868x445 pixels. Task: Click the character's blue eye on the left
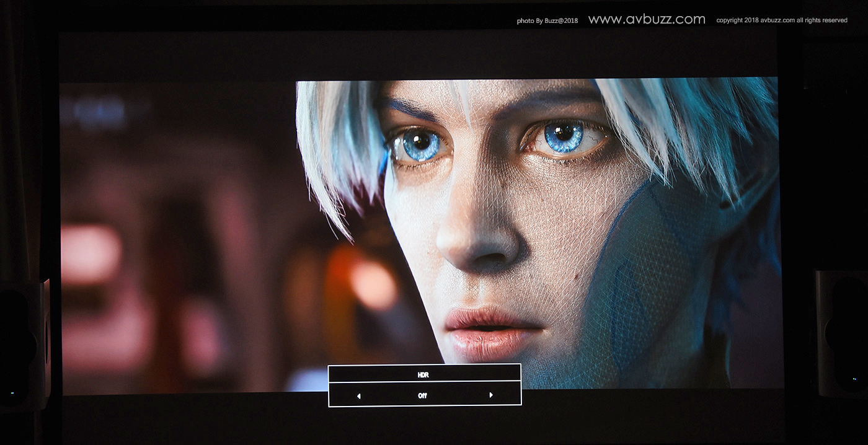(x=420, y=144)
